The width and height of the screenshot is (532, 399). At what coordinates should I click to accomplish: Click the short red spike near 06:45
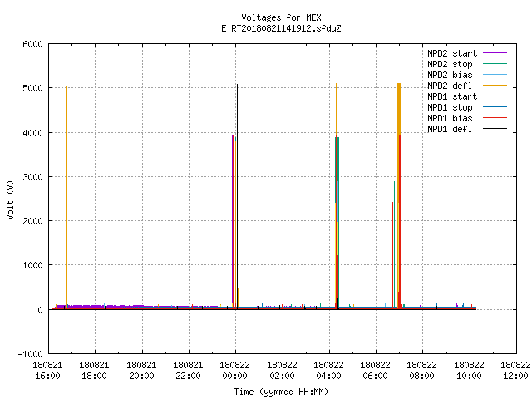pyautogui.click(x=392, y=255)
